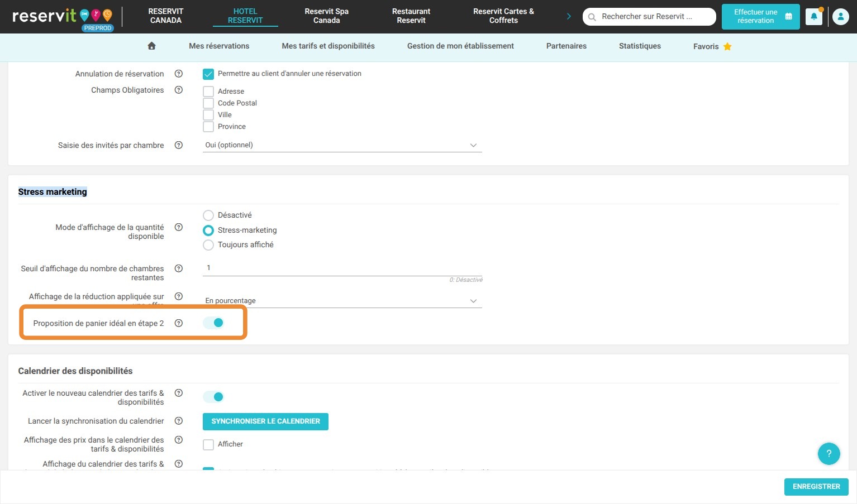Check the Province mandatory field box
This screenshot has width=857, height=504.
208,127
